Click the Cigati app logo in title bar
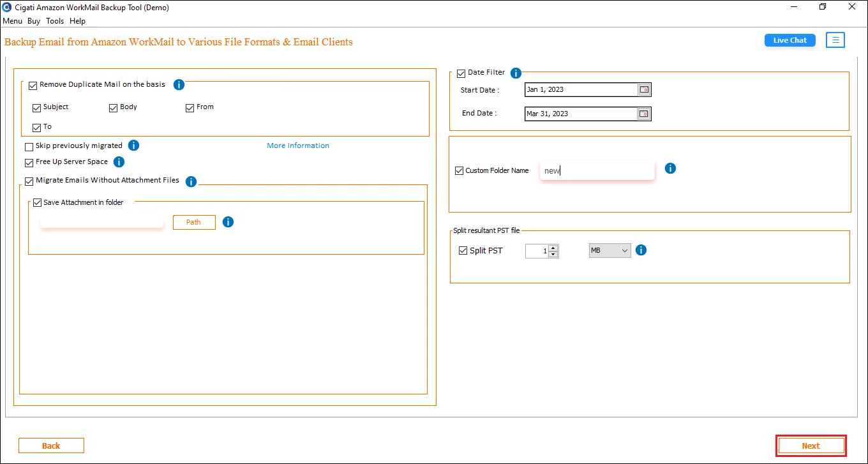The width and height of the screenshot is (868, 464). tap(7, 8)
